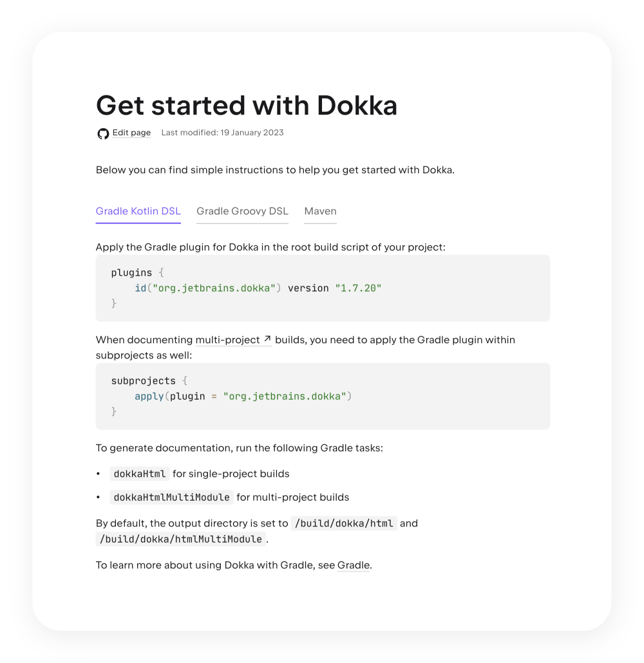Click the id keyword in plugins block
The image size is (644, 663).
click(140, 288)
